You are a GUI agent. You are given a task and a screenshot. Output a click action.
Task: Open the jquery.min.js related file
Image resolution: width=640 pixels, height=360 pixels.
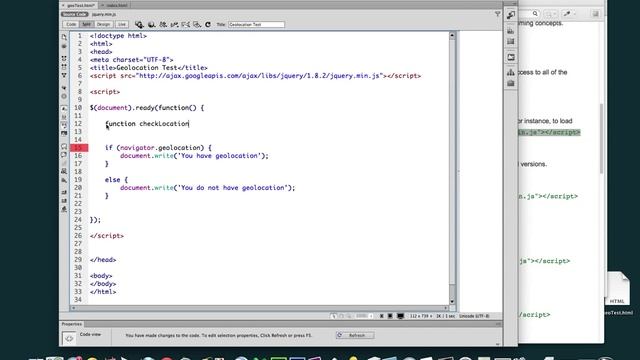coord(104,14)
